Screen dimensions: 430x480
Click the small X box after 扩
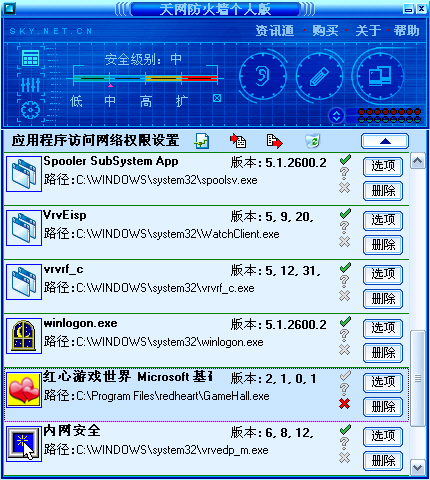[x=217, y=98]
